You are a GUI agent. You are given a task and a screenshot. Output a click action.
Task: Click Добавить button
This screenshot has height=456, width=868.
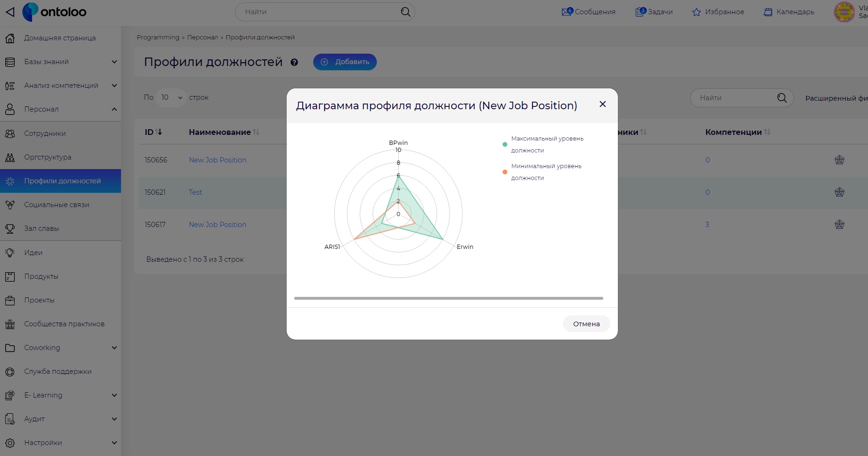click(x=345, y=62)
